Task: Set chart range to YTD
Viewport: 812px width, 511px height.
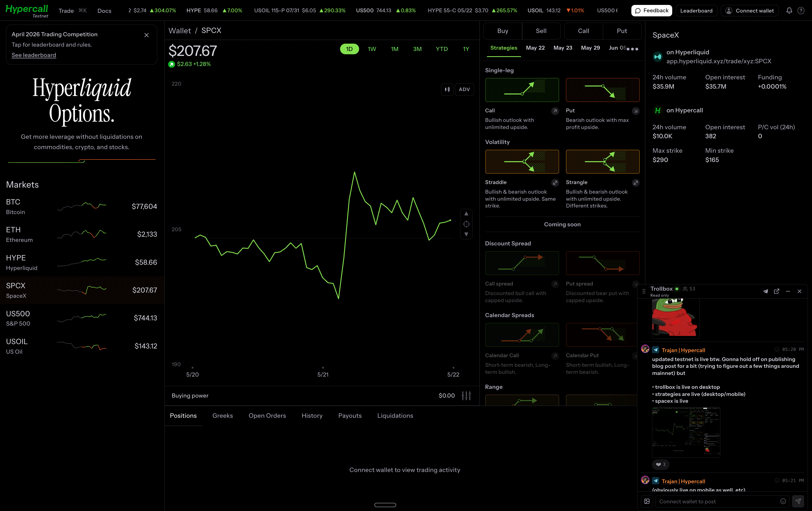Action: (442, 49)
